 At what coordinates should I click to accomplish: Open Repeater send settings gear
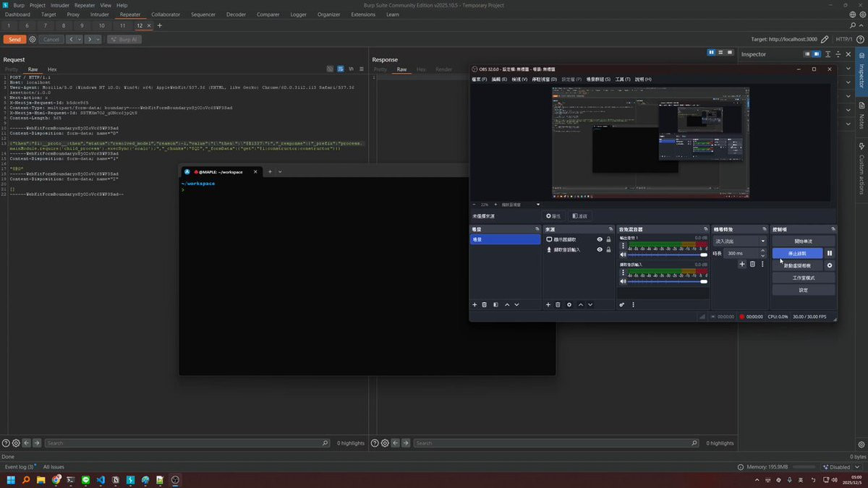pyautogui.click(x=33, y=39)
